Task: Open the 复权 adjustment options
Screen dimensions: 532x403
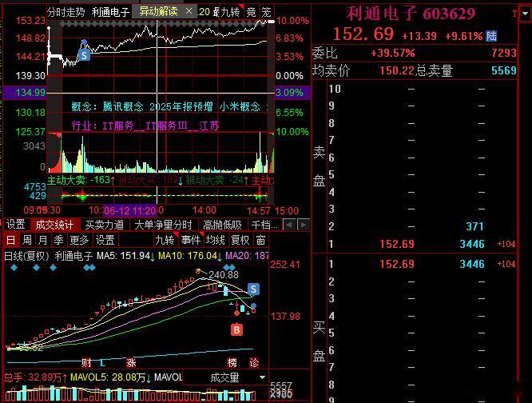Action: [240, 240]
